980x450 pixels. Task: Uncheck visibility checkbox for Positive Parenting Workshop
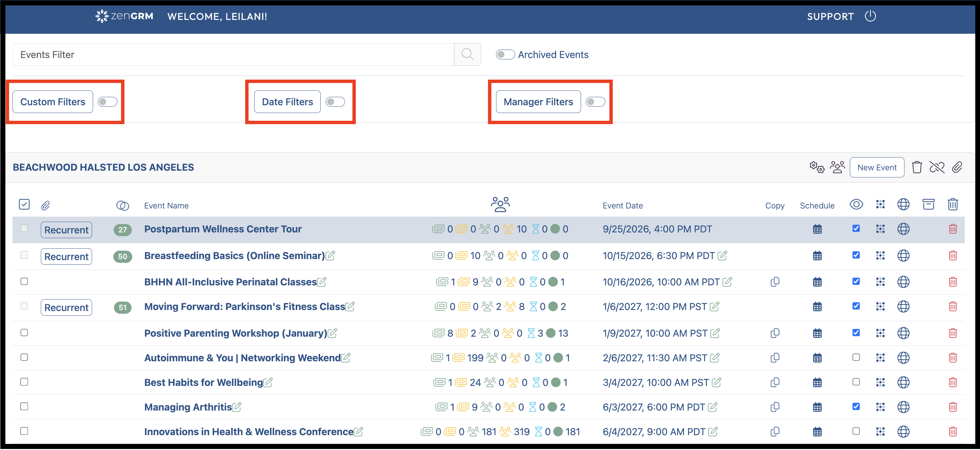point(856,333)
